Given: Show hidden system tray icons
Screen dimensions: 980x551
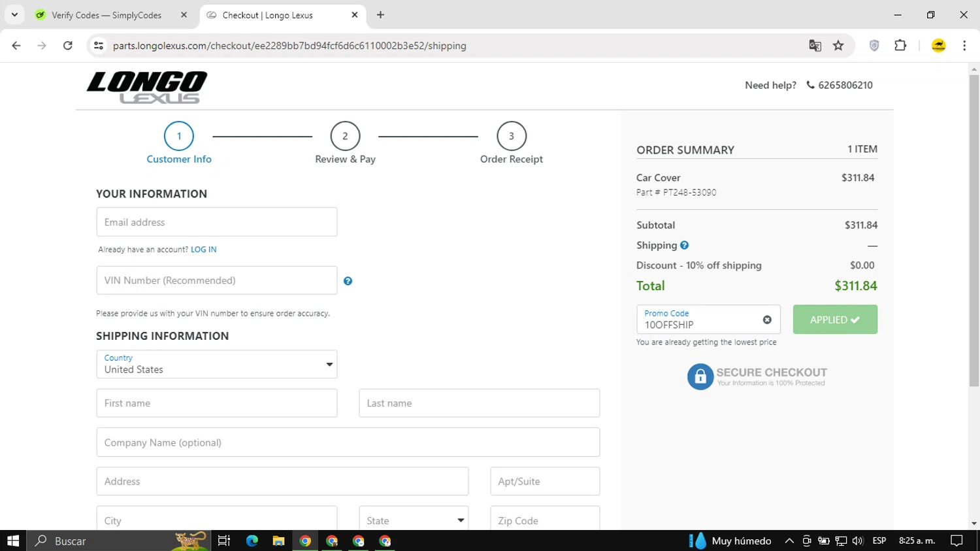Looking at the screenshot, I should pyautogui.click(x=789, y=541).
